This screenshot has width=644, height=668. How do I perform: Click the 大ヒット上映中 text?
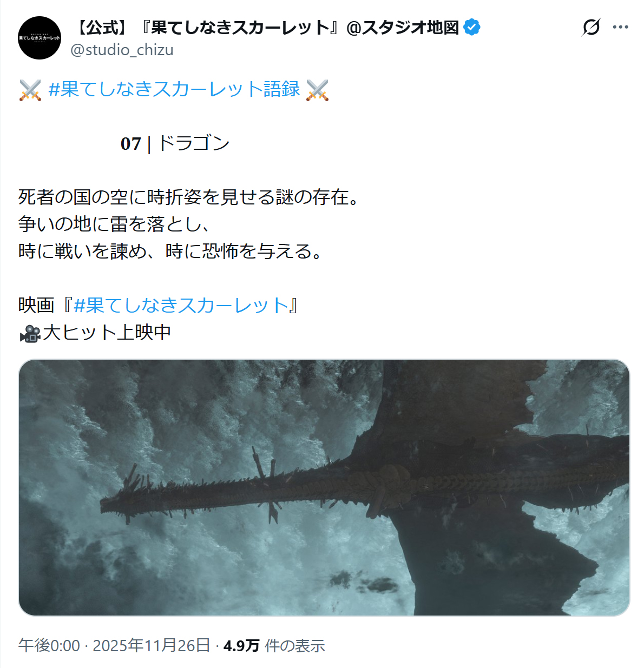[107, 333]
